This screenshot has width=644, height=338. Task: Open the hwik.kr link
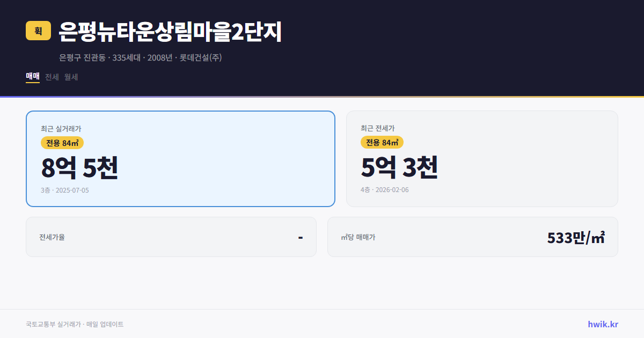click(603, 324)
